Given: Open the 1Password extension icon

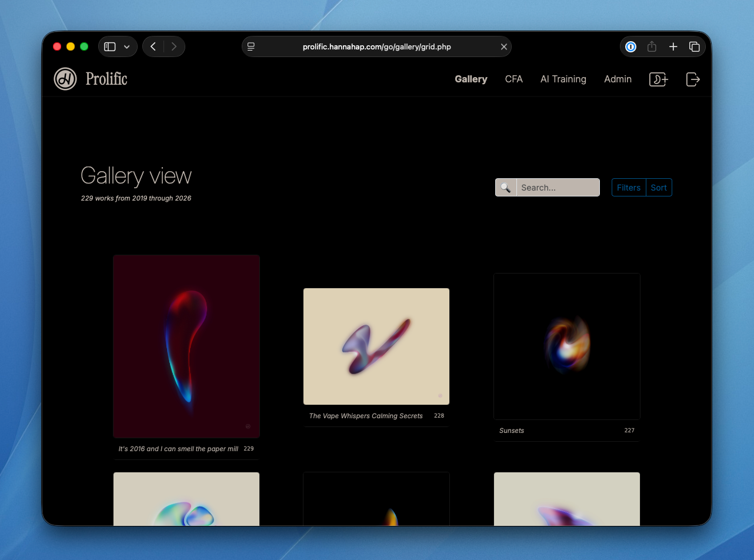Looking at the screenshot, I should (x=630, y=46).
